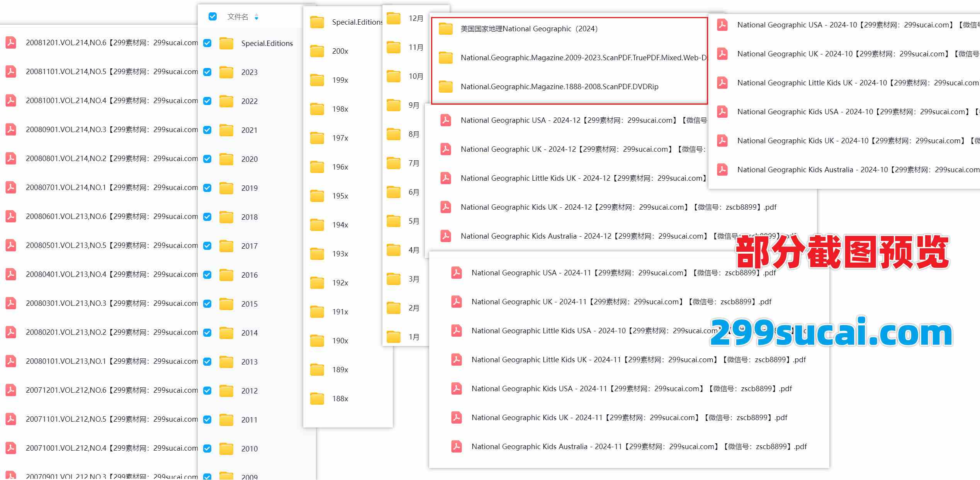Select folder name 193x

coord(340,254)
